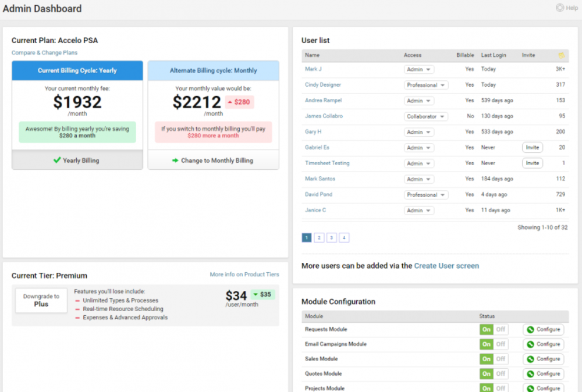The width and height of the screenshot is (582, 392).
Task: Turn Email Campaigns Module Off
Action: pyautogui.click(x=501, y=344)
